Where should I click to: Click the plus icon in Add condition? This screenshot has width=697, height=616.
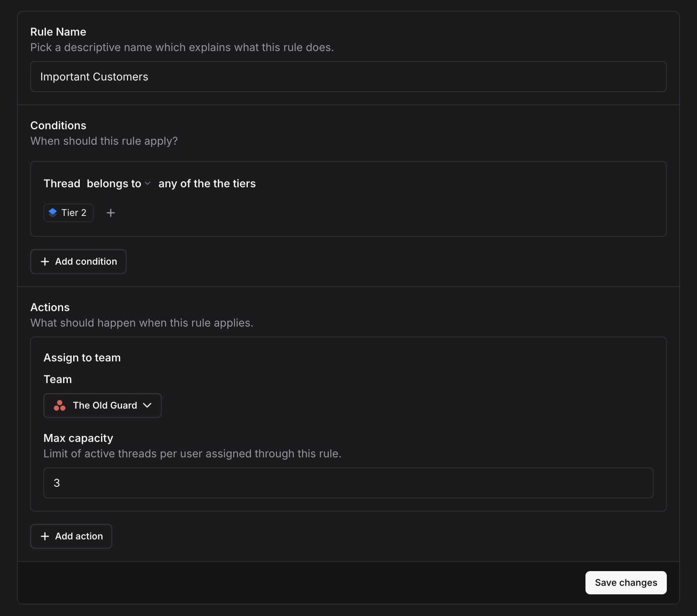pyautogui.click(x=45, y=262)
